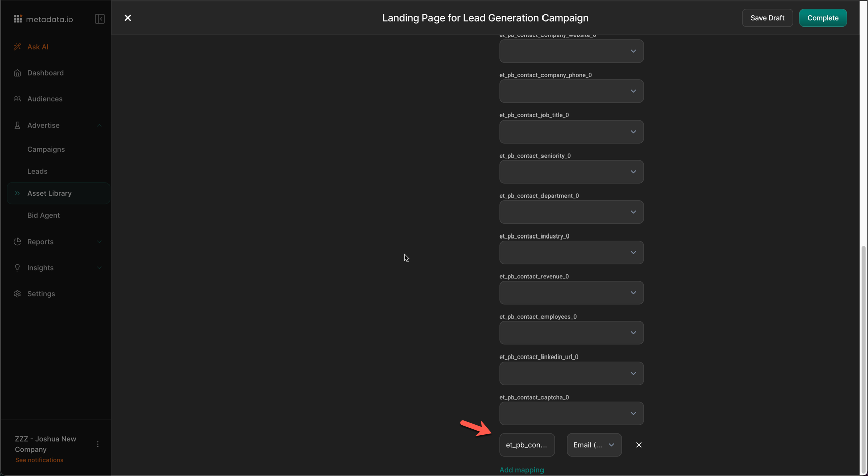Click the Audiences people icon
868x476 pixels.
[x=18, y=99]
